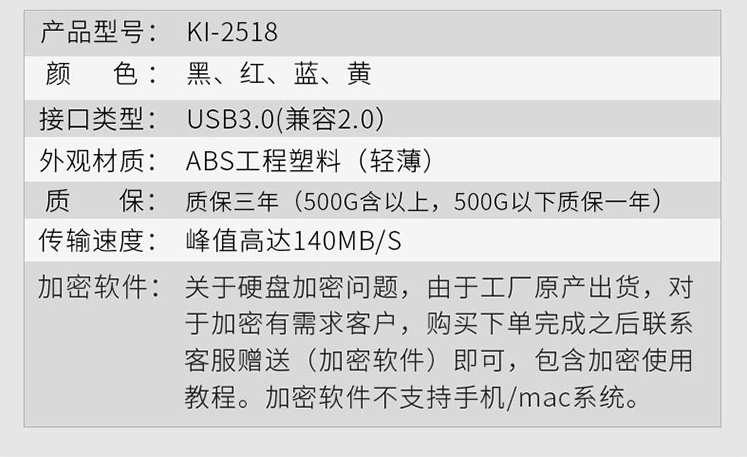The image size is (747, 457).
Task: Click the 质保三年 warranty description
Action: (424, 201)
